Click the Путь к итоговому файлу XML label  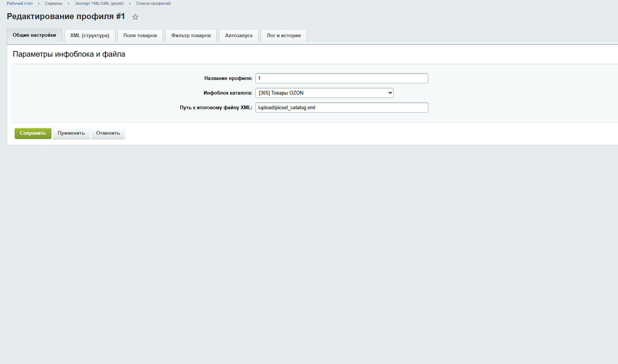pos(216,107)
